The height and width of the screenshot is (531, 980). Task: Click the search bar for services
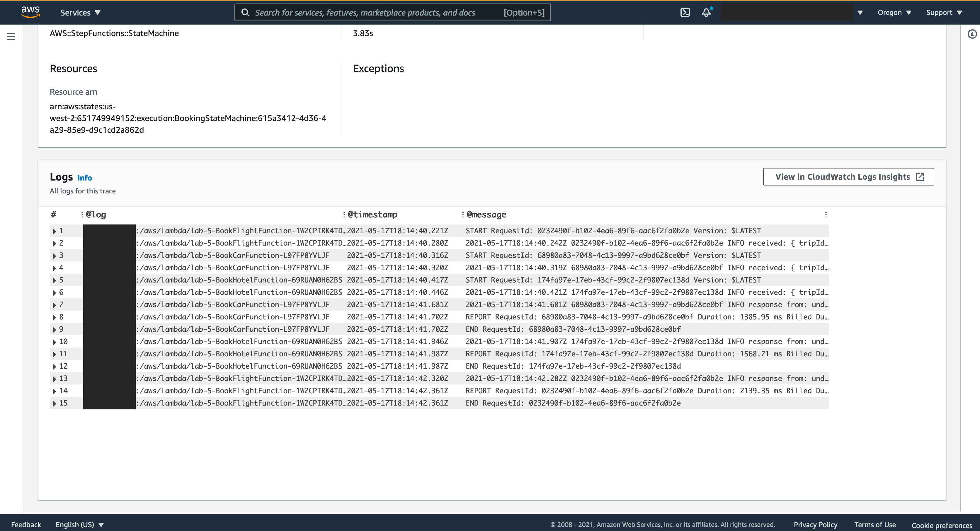392,13
